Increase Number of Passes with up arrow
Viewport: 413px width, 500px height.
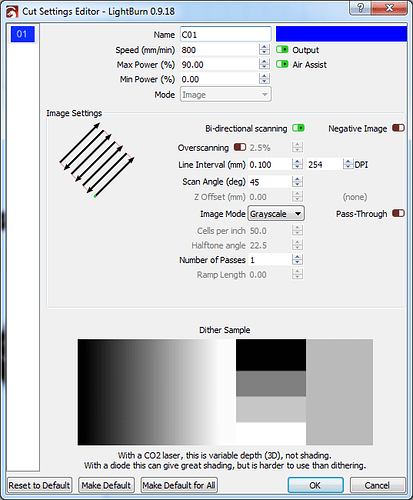[297, 257]
